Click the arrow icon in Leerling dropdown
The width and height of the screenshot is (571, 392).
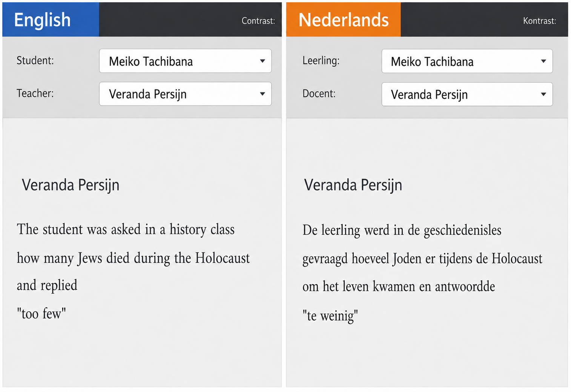click(x=543, y=61)
